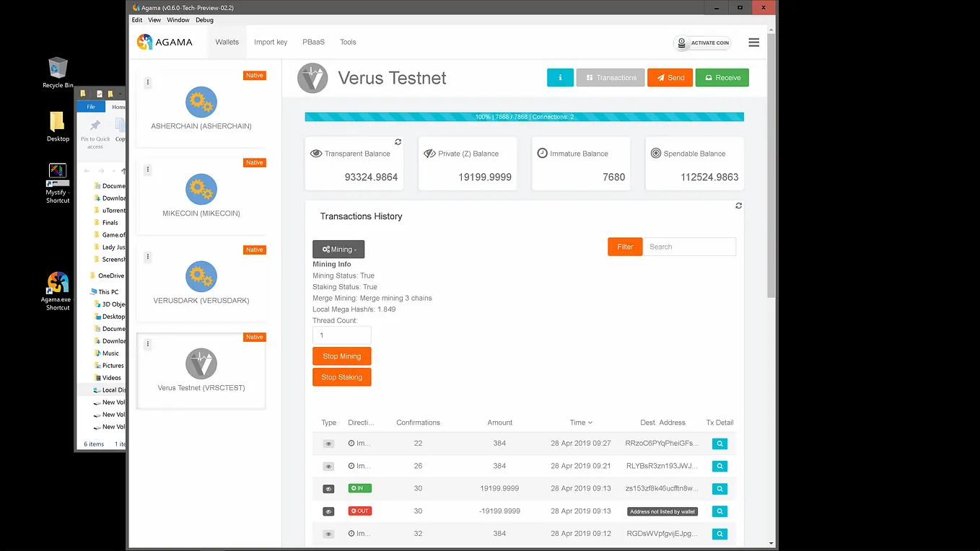Refresh the Transparent Balance
Image resolution: width=980 pixels, height=551 pixels.
pyautogui.click(x=398, y=142)
